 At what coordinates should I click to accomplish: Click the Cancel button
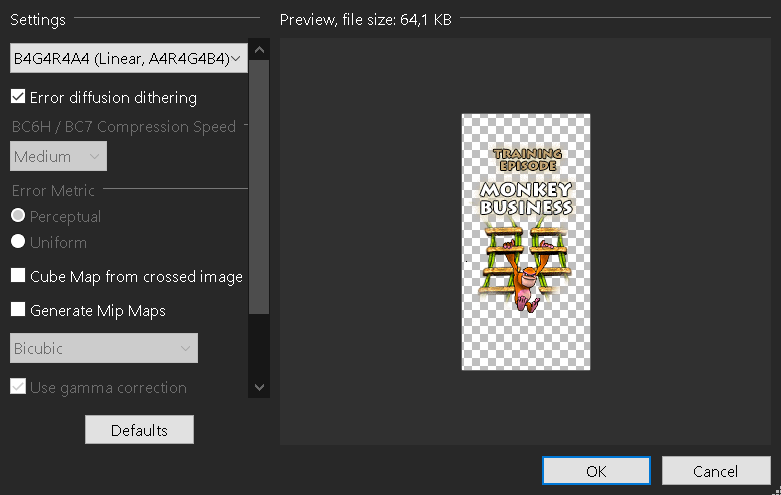click(x=716, y=471)
